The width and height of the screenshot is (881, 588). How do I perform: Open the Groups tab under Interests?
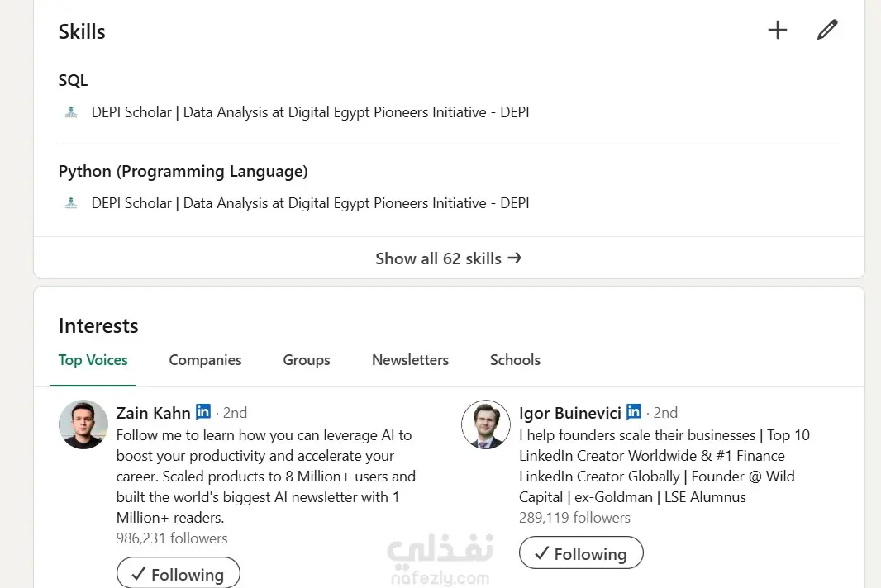(306, 360)
